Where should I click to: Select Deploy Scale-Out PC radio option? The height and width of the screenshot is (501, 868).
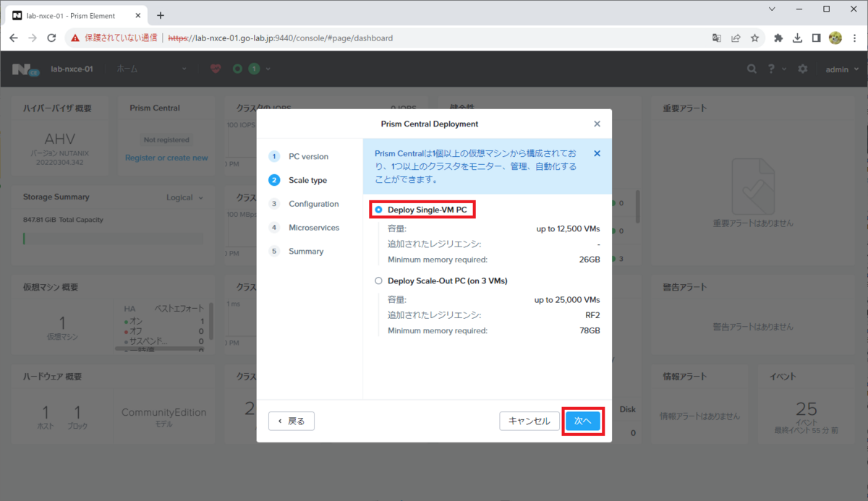(379, 281)
